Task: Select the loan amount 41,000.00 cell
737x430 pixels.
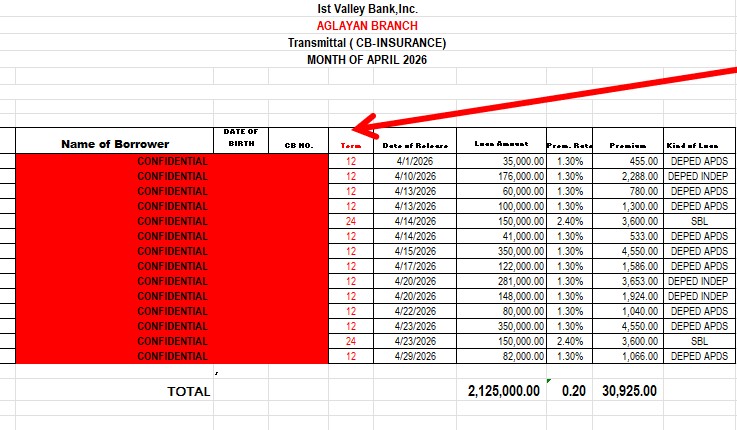Action: point(502,236)
